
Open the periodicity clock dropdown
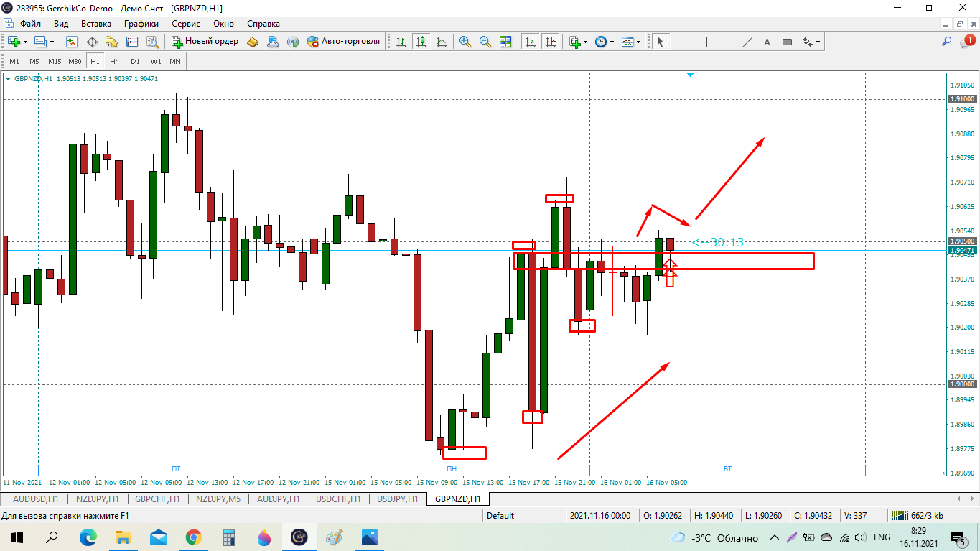[612, 42]
